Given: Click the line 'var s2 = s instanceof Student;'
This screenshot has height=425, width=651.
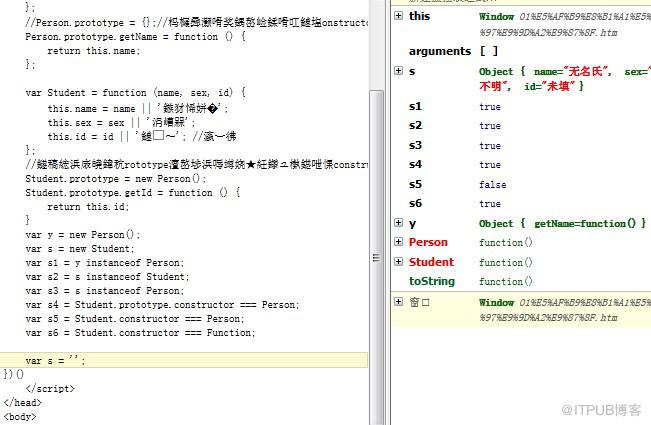Looking at the screenshot, I should pyautogui.click(x=107, y=277).
